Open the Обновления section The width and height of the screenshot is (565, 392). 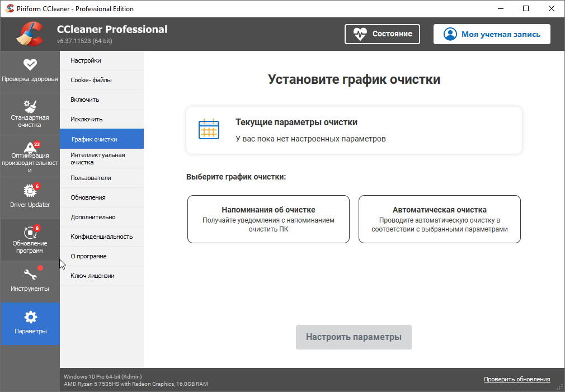(x=102, y=197)
